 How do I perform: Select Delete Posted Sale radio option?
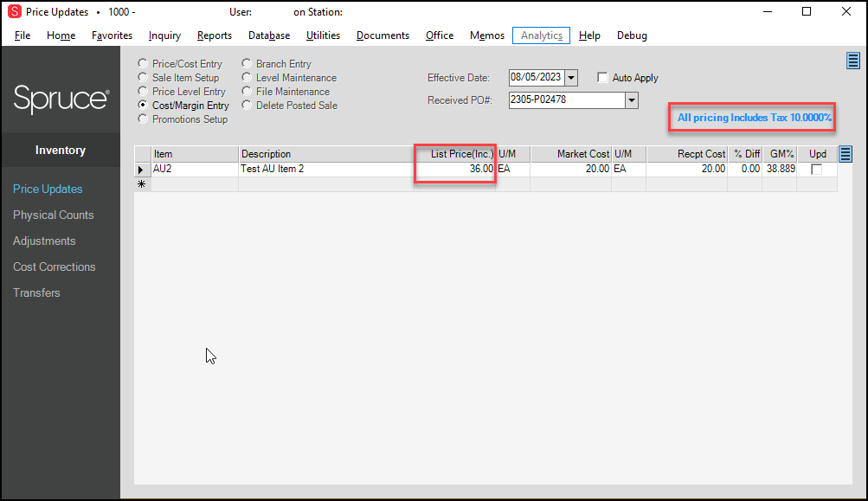click(x=290, y=106)
